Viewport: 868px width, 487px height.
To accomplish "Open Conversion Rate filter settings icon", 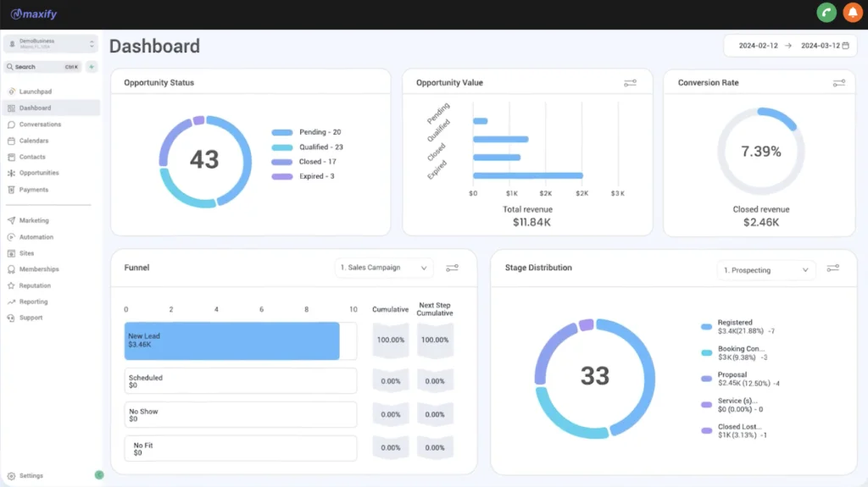I will point(838,83).
